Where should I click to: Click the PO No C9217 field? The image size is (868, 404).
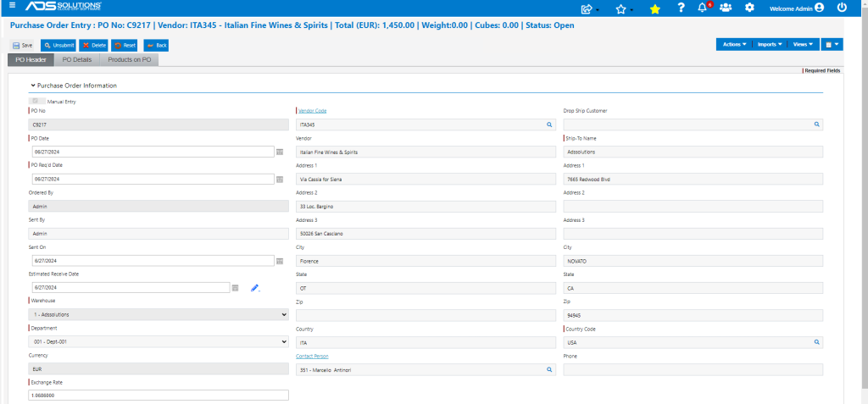(x=159, y=125)
